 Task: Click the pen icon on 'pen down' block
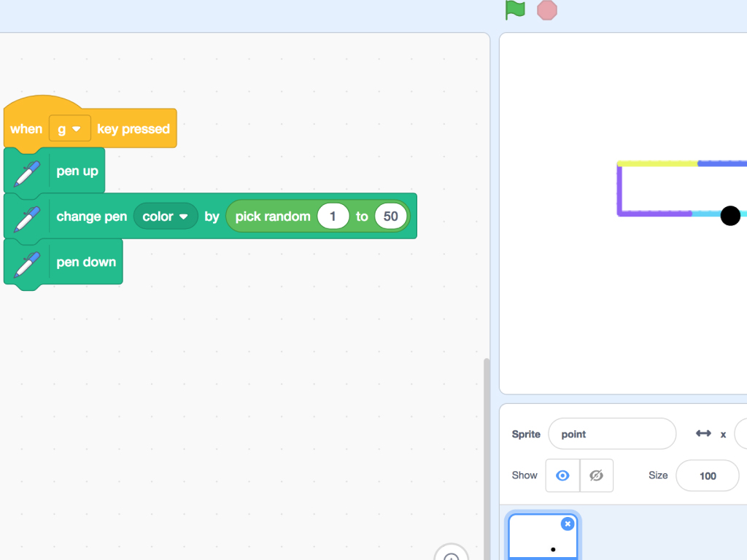tap(27, 264)
